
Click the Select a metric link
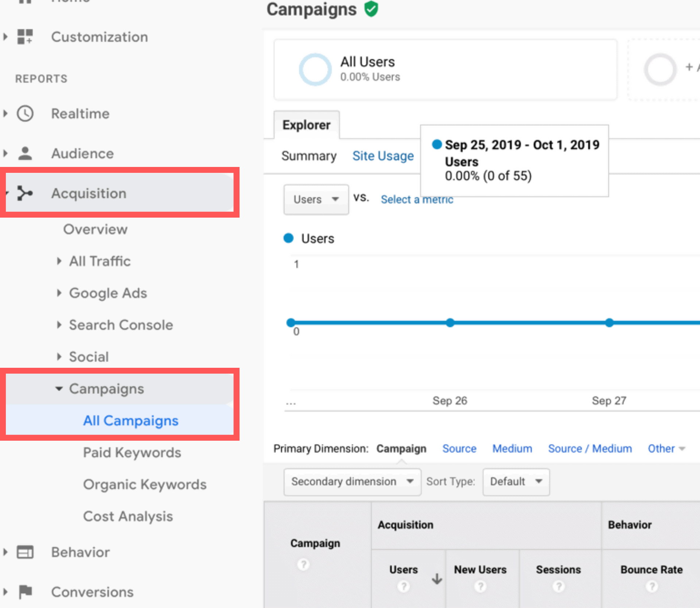[417, 199]
